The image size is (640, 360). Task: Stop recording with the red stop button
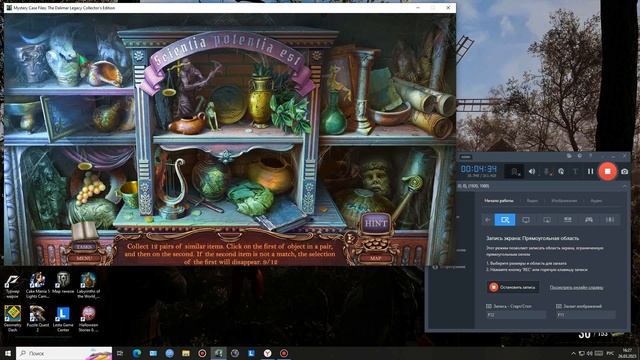pos(607,171)
